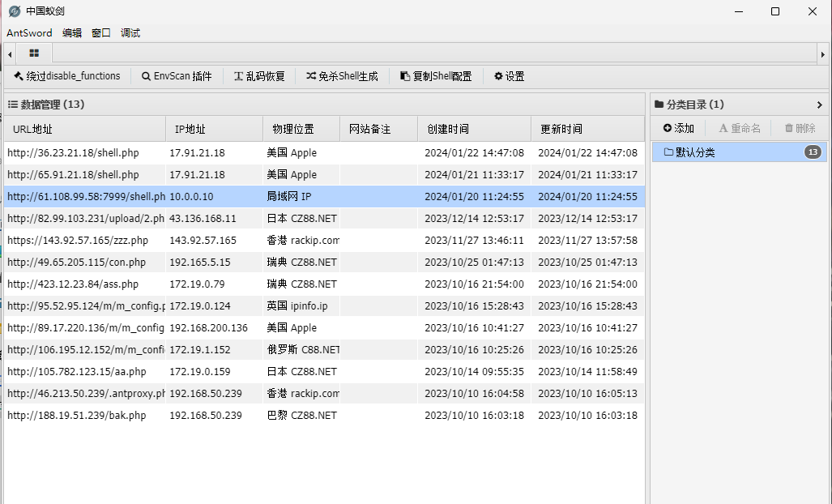832x504 pixels.
Task: Click created time 2023/10/10 16:04:58
Action: pos(475,393)
